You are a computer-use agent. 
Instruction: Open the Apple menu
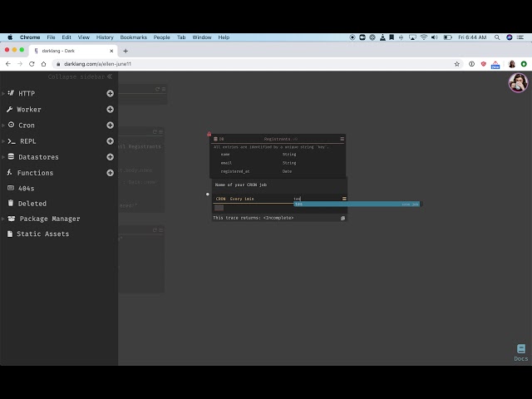pos(10,37)
